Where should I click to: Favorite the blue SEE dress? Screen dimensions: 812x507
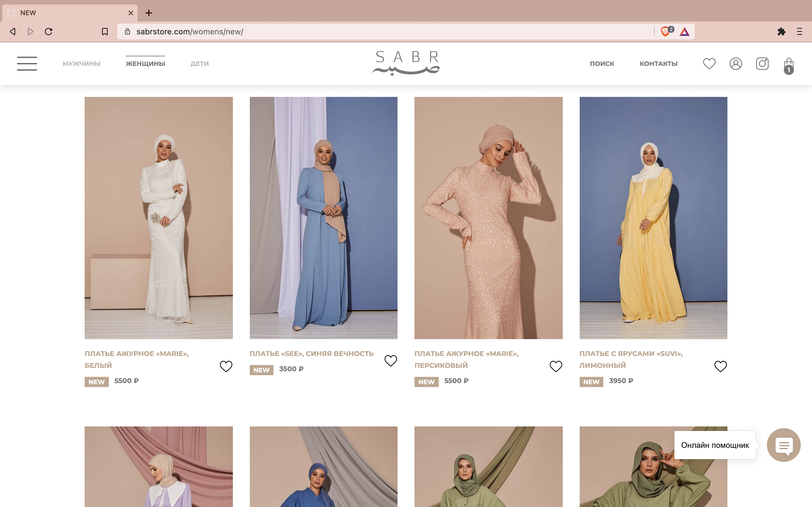390,361
